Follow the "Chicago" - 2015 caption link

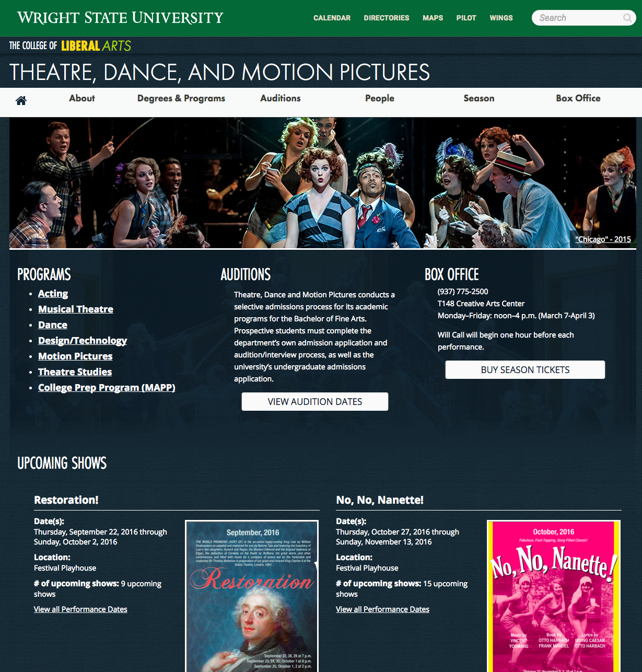(x=603, y=239)
